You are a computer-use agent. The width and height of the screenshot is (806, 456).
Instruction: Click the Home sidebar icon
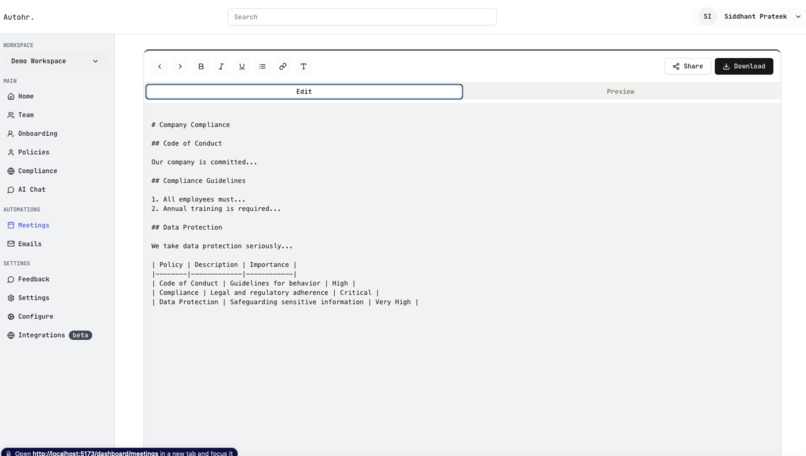[11, 96]
